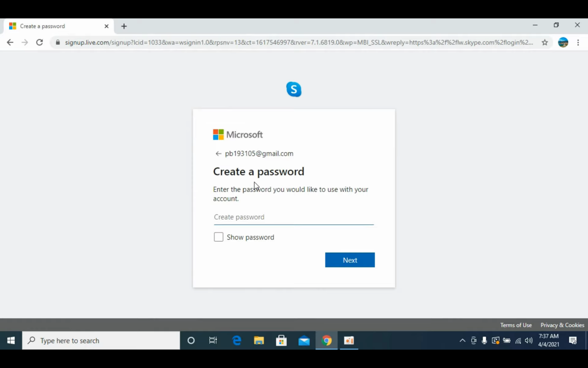Click the microphone tray icon
The height and width of the screenshot is (368, 588).
tap(484, 340)
